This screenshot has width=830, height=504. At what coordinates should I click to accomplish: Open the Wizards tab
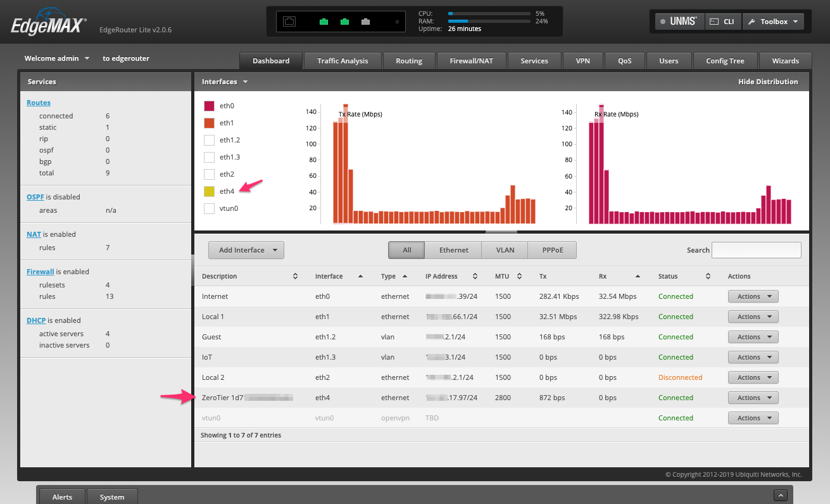(785, 61)
